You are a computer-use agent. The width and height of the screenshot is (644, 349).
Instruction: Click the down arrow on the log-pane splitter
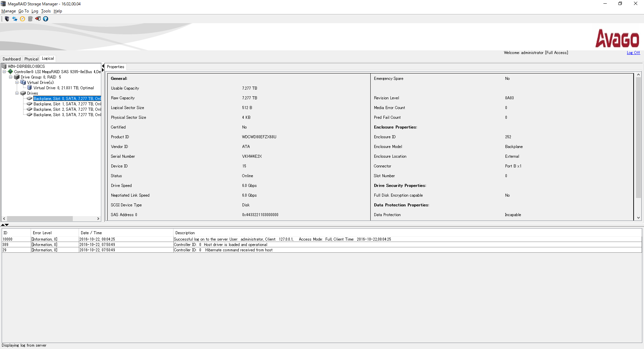tap(7, 225)
